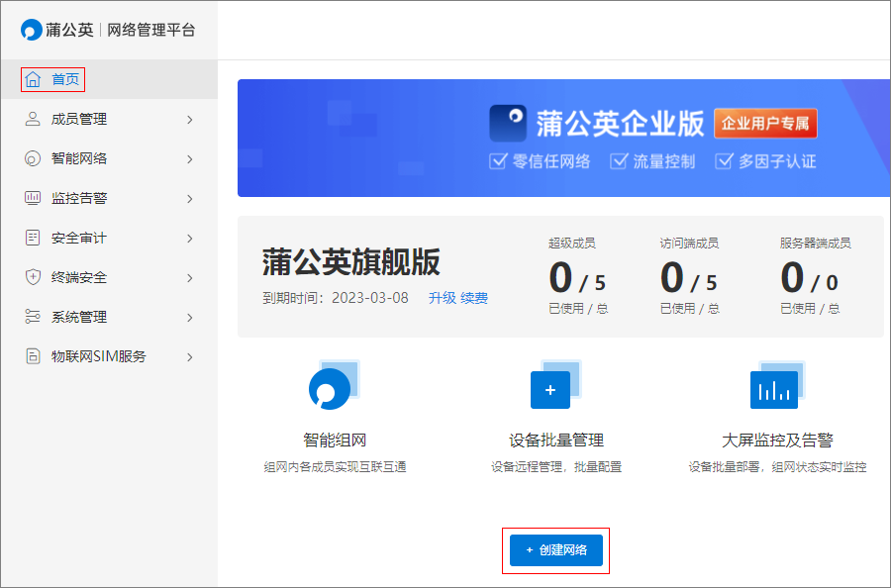The height and width of the screenshot is (588, 891).
Task: Click the 设备批量管理 card title
Action: pos(555,441)
